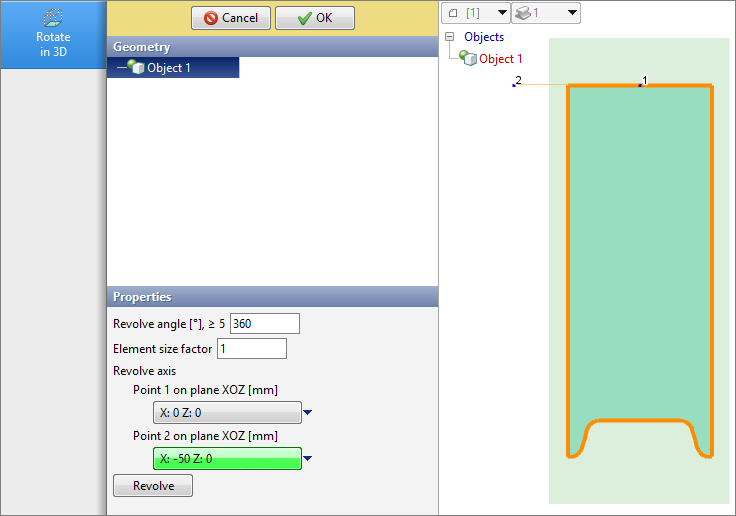The image size is (736, 516).
Task: Click the Element size factor field
Action: pyautogui.click(x=251, y=348)
